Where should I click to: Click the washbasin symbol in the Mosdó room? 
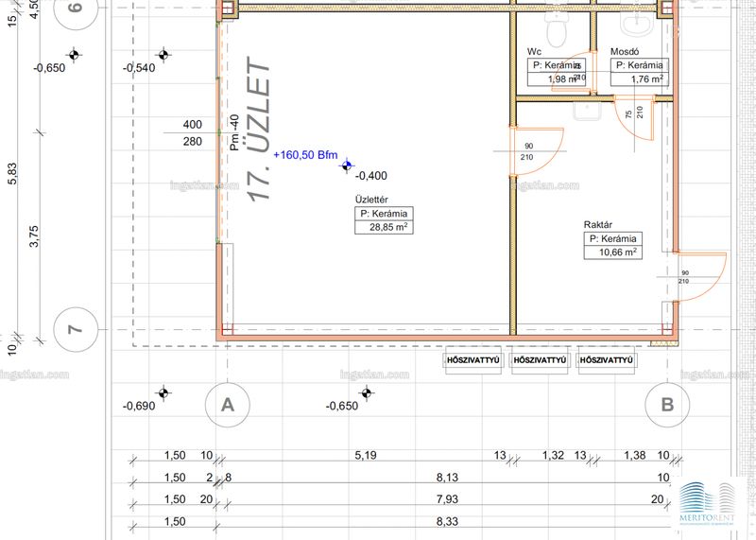coord(637,23)
